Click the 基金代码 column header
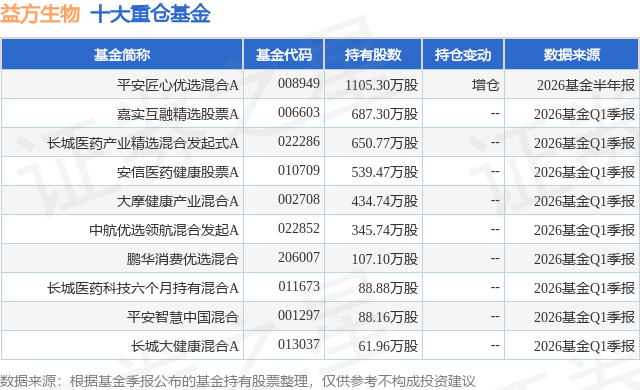Screen dimensions: 640x390 pos(284,55)
